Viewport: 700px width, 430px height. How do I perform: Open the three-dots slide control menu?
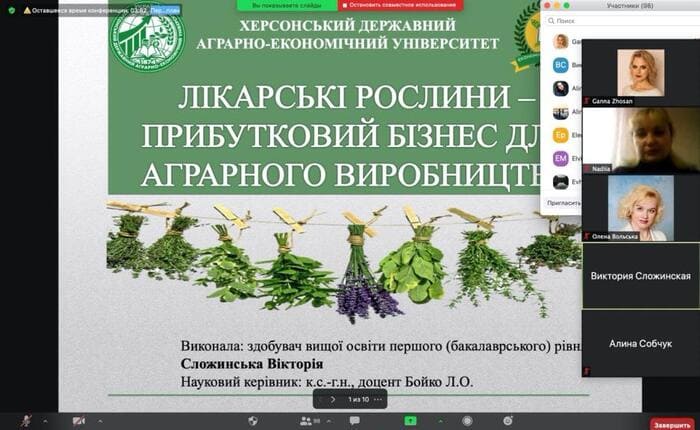click(x=378, y=399)
